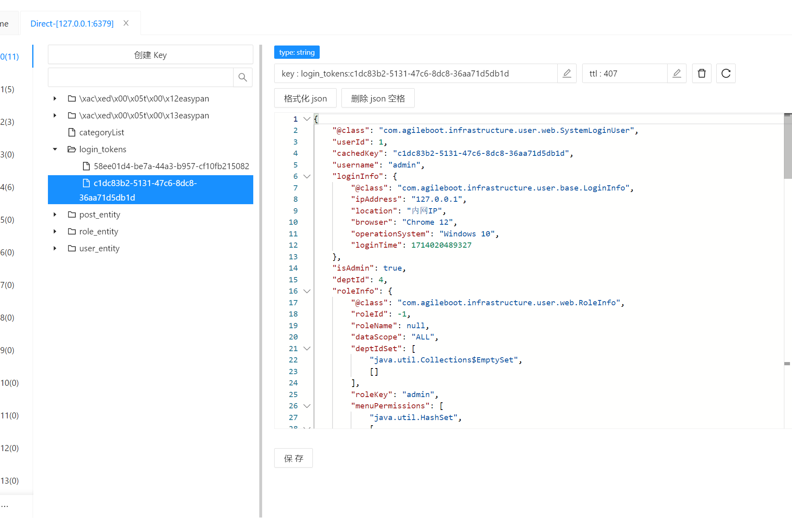Click the "isAdmin": true line
Image resolution: width=792 pixels, height=532 pixels.
369,268
